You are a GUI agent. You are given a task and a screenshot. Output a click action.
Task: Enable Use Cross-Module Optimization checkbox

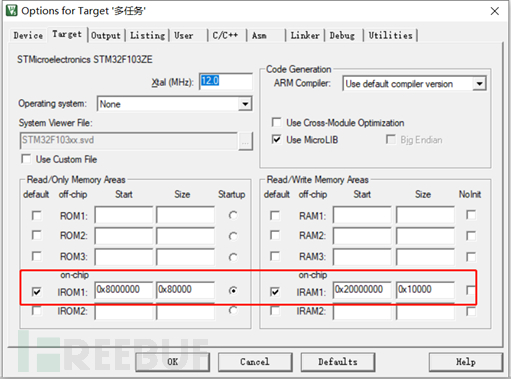(277, 122)
